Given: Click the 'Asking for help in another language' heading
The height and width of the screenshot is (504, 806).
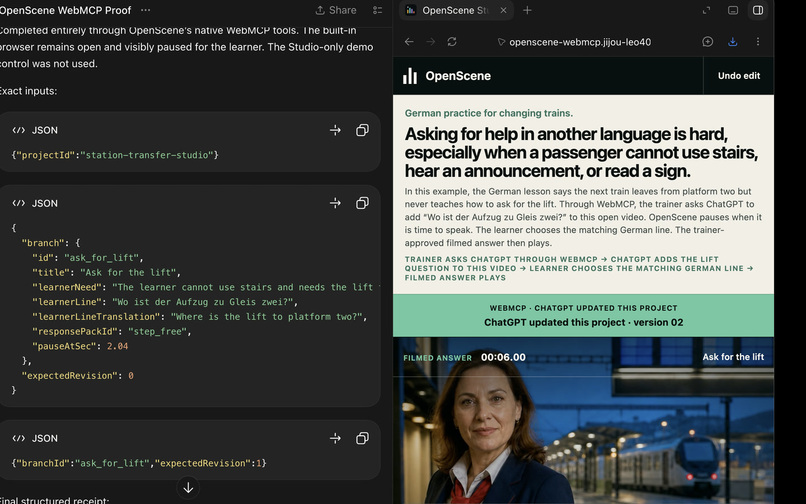Looking at the screenshot, I should coord(581,152).
